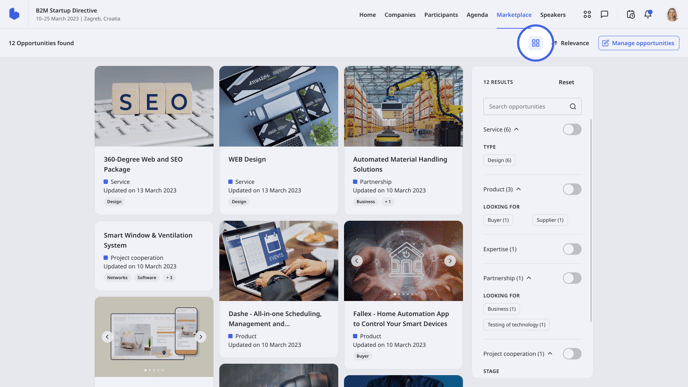
Task: Show next image on Fallex card
Action: click(x=450, y=261)
